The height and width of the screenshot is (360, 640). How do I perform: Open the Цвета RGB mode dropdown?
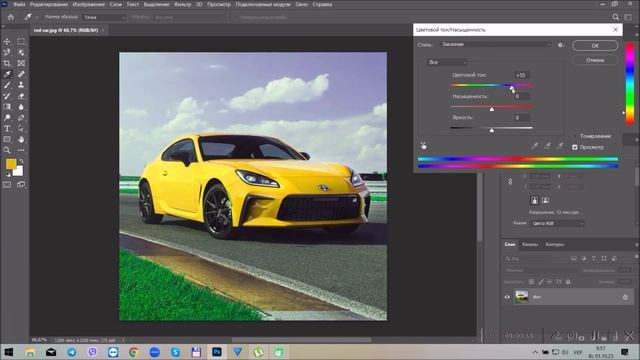tap(558, 223)
